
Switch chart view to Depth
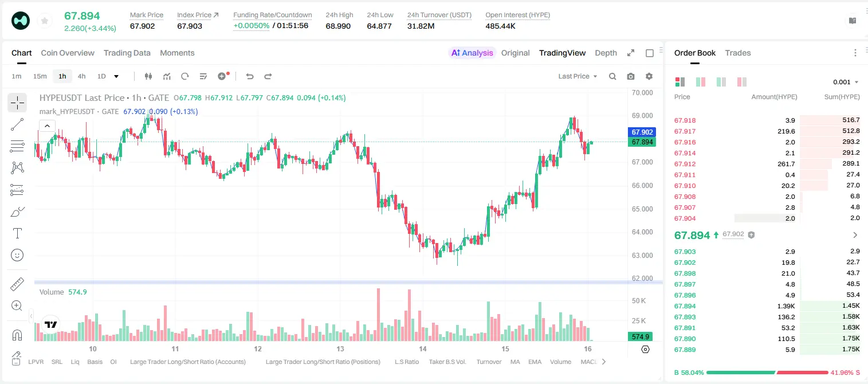coord(606,53)
